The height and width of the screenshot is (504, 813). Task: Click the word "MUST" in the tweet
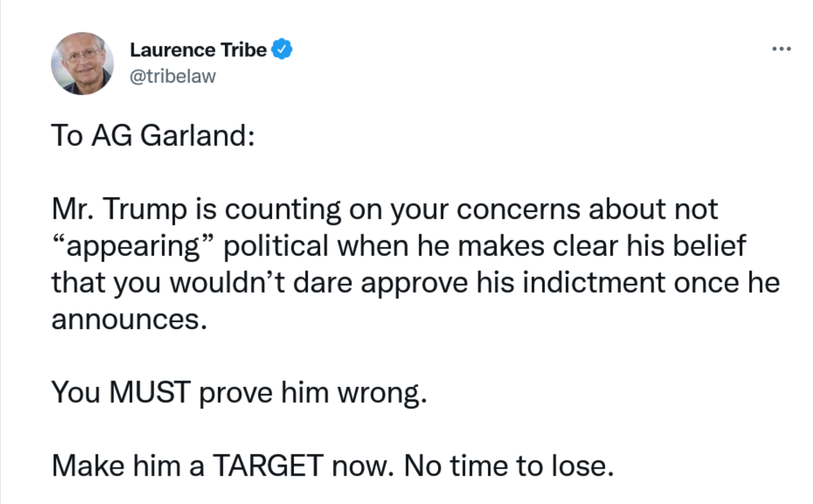[x=149, y=392]
